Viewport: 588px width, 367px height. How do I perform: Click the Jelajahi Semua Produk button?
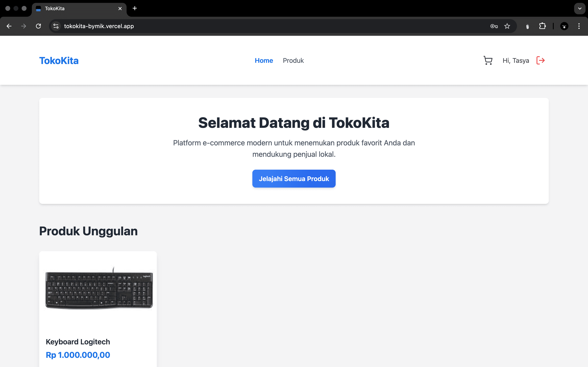[294, 178]
